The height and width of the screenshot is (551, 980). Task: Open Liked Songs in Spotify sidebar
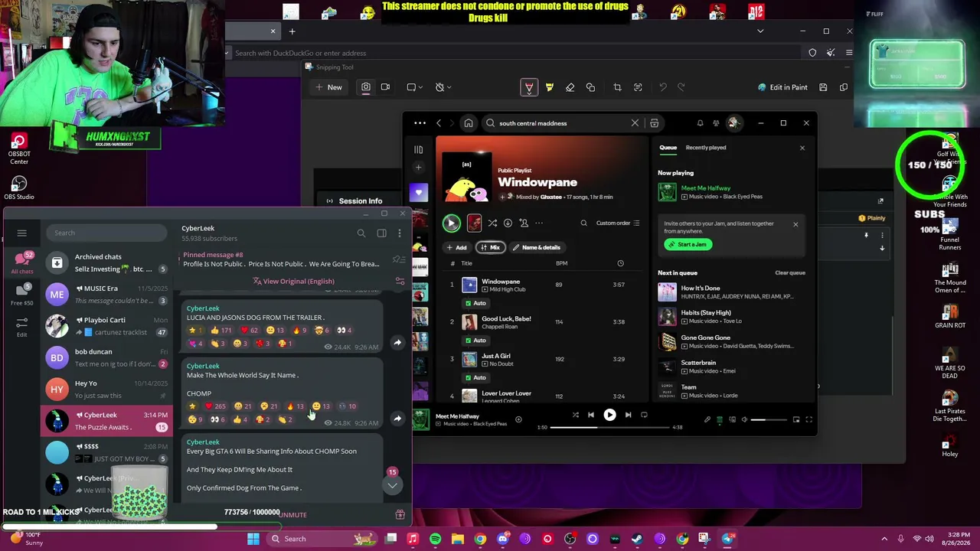(x=419, y=191)
